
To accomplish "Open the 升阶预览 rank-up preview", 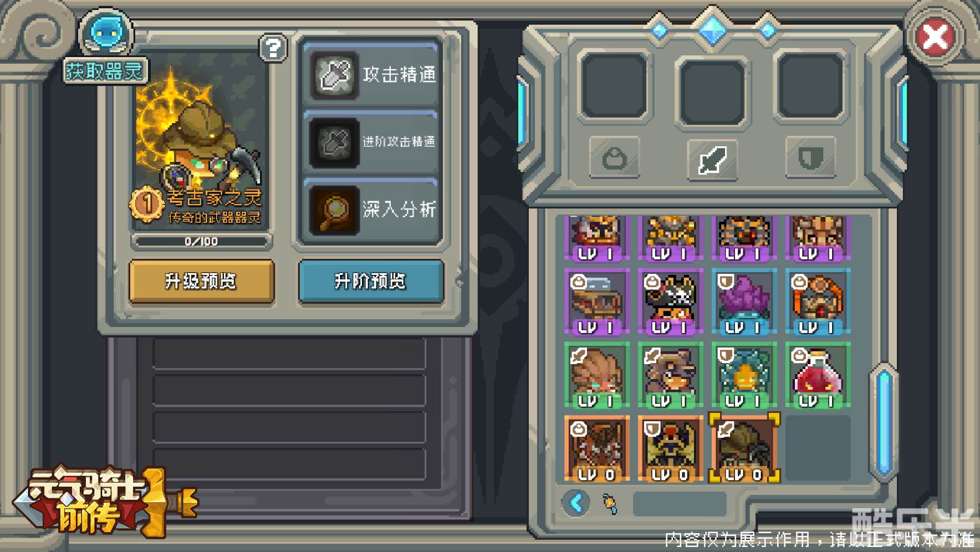I will 371,281.
